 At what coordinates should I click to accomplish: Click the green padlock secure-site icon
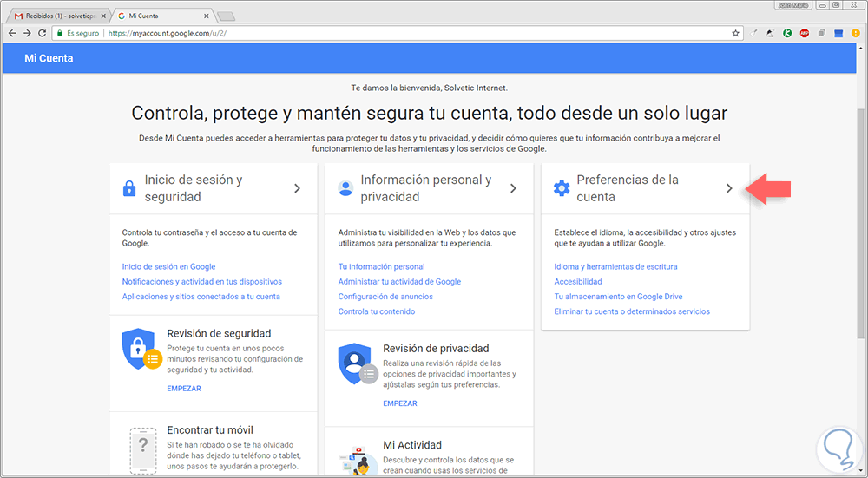point(60,33)
